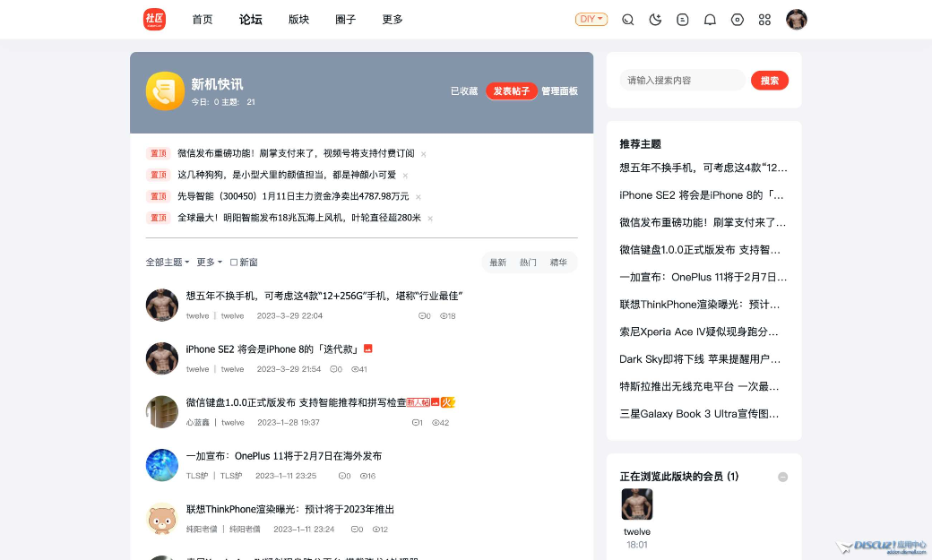Click 新人帖 badge on 微信键盘 thread
Screen dimensions: 932x560
pos(419,402)
